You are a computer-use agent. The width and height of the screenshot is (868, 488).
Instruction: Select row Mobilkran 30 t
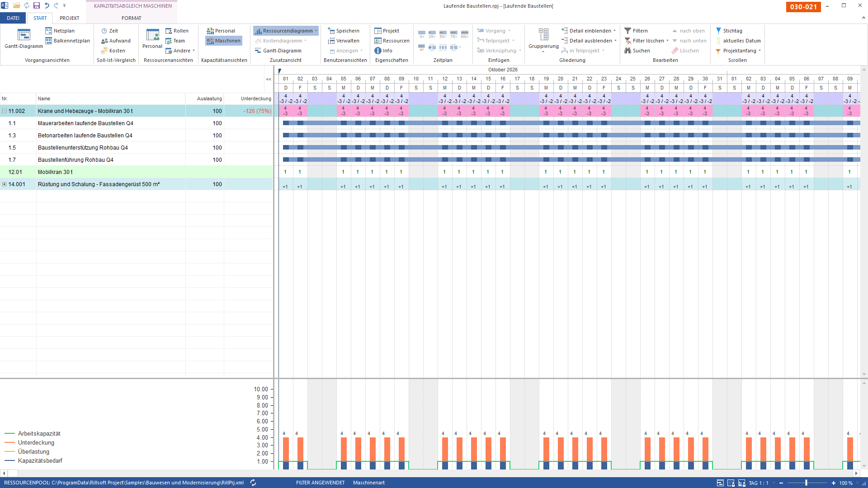(137, 172)
